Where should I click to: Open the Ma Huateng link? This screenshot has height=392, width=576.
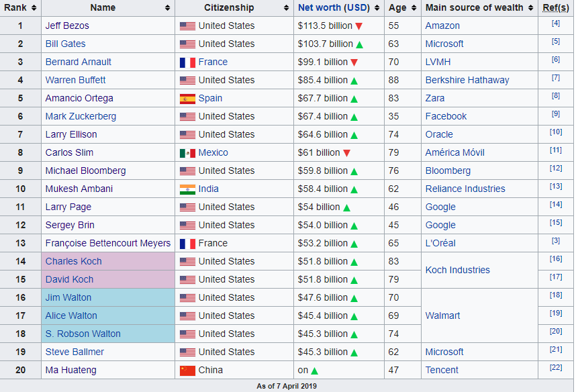pyautogui.click(x=71, y=370)
